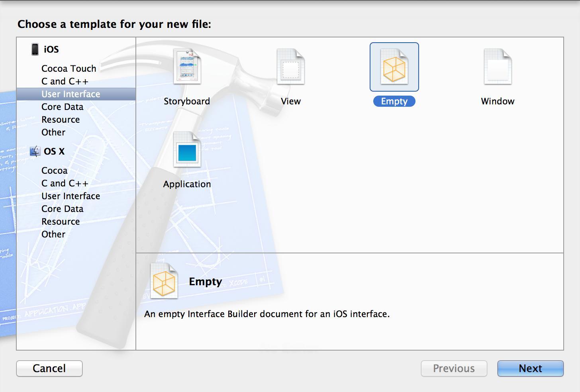The height and width of the screenshot is (392, 580).
Task: Pick the Window template icon
Action: pyautogui.click(x=498, y=67)
